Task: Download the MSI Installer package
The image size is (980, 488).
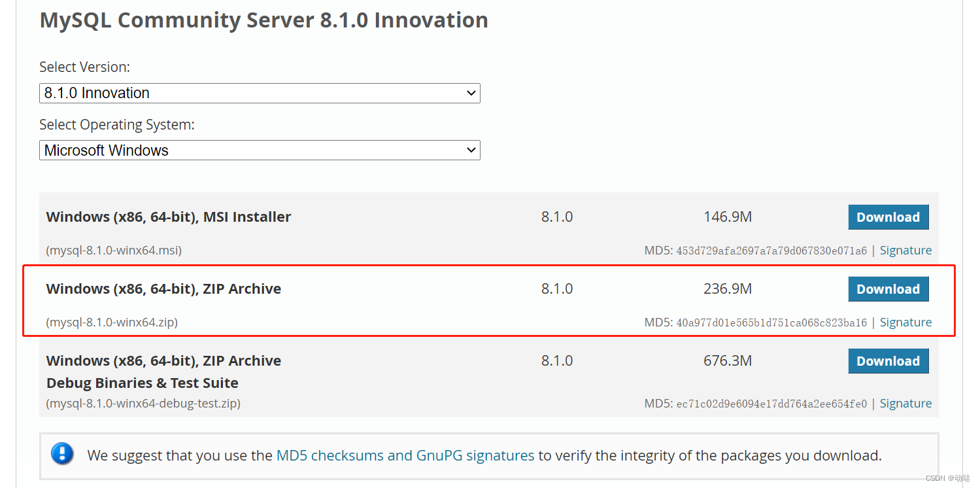Action: coord(888,217)
